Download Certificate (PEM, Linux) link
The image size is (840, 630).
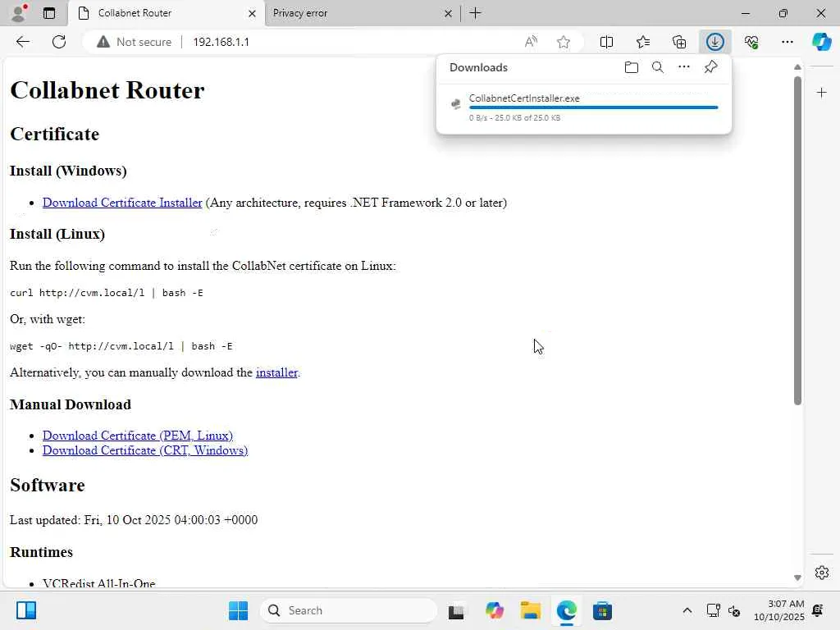click(138, 436)
